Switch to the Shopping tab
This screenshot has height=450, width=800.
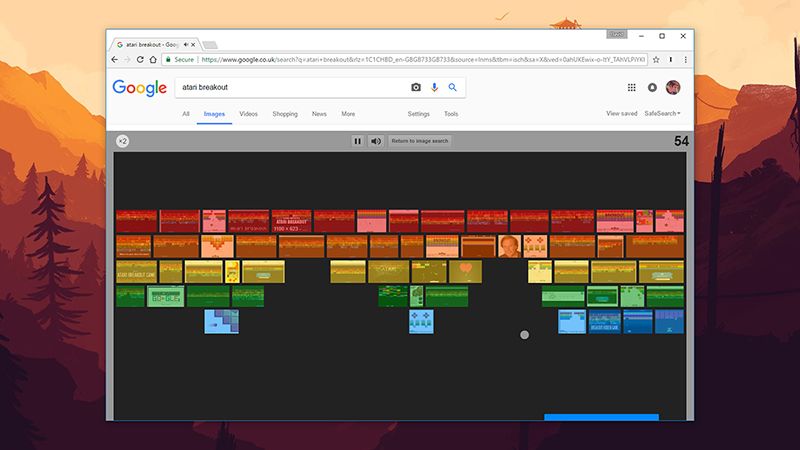[x=285, y=114]
